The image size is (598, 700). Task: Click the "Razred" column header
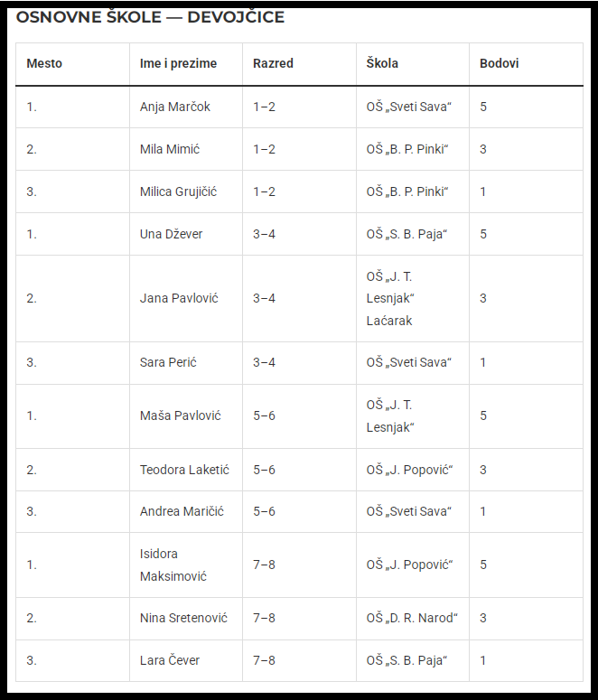pyautogui.click(x=273, y=64)
